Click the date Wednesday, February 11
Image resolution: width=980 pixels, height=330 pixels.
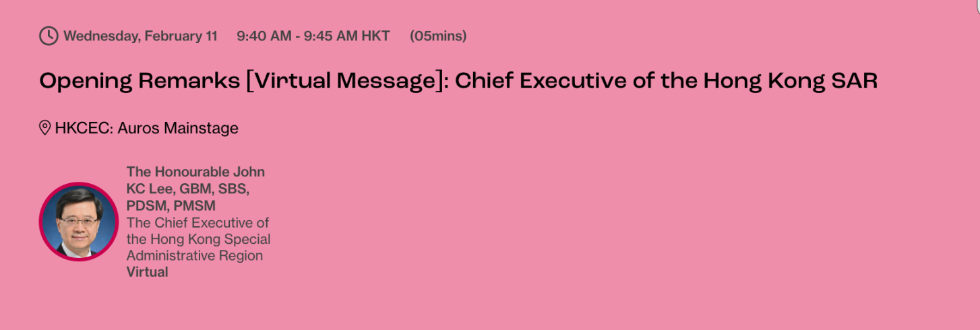tap(140, 36)
